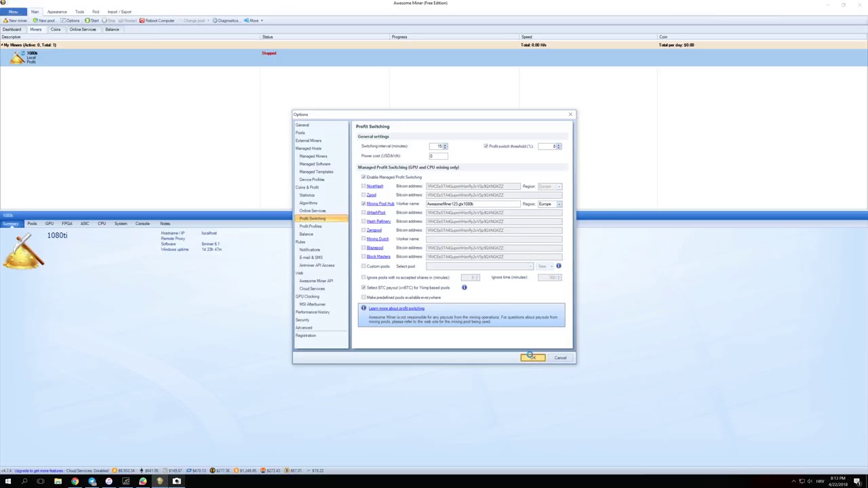Click the Ethereum price icon in status bar
Viewport: 868px width, 488px height.
click(x=142, y=470)
